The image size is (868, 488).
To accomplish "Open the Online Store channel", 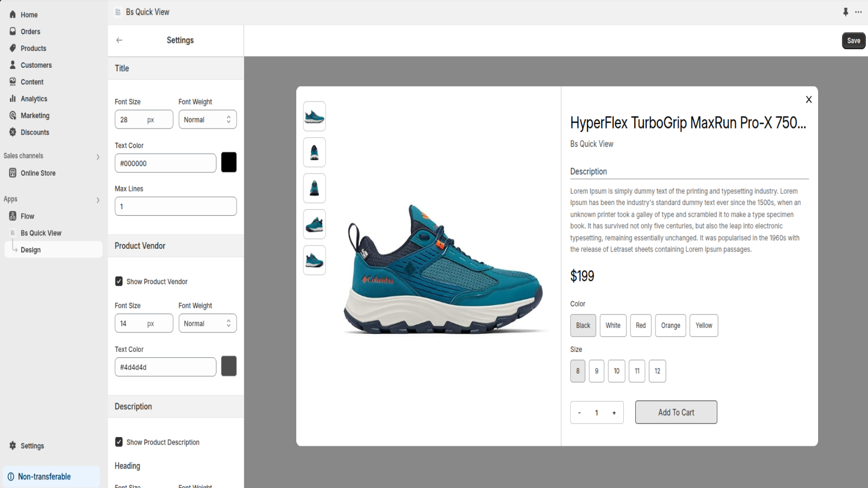I will pos(38,173).
